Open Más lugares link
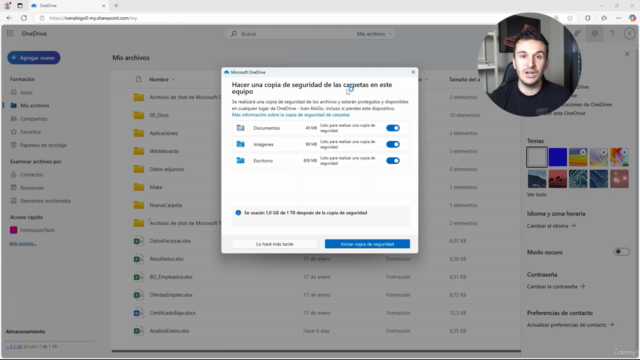 (23, 244)
